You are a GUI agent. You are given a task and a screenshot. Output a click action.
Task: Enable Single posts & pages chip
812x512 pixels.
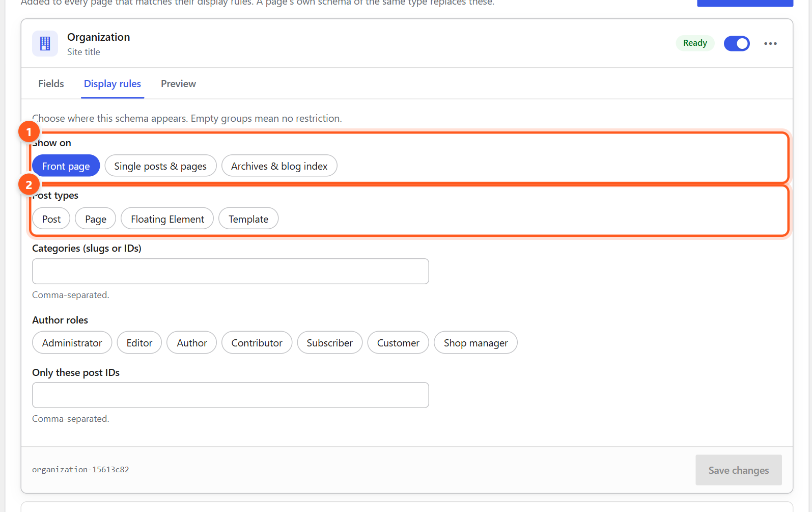(x=160, y=166)
